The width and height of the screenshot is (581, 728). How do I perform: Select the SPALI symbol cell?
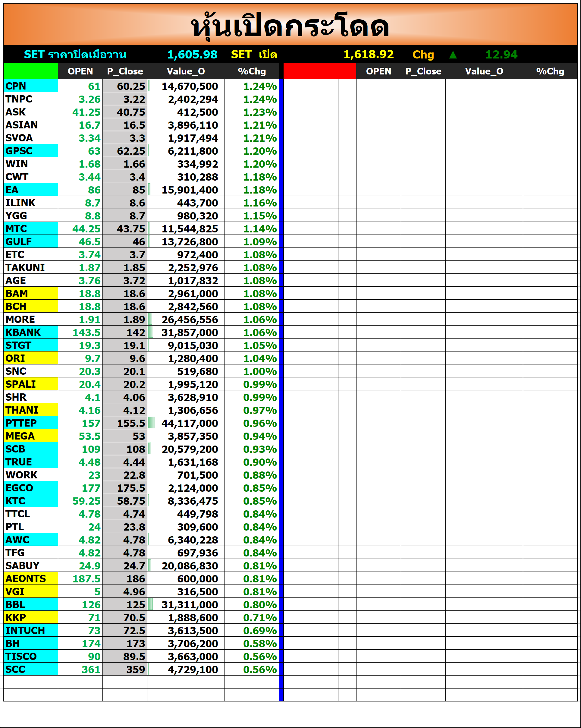[x=31, y=384]
